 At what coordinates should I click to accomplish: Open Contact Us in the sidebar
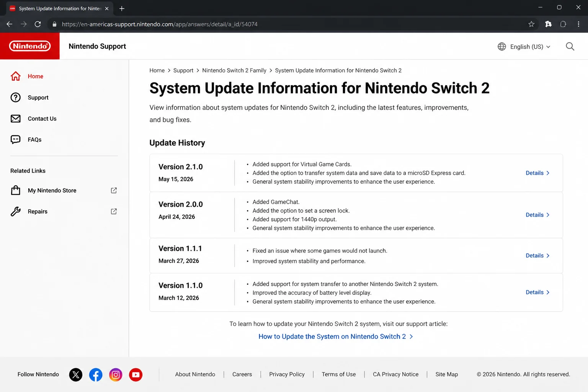coord(42,119)
